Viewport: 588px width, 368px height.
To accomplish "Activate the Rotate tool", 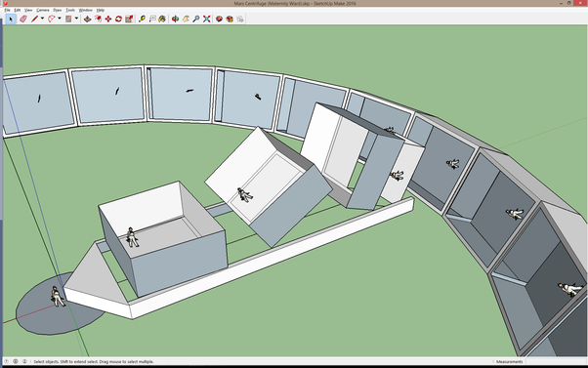I will tap(118, 19).
